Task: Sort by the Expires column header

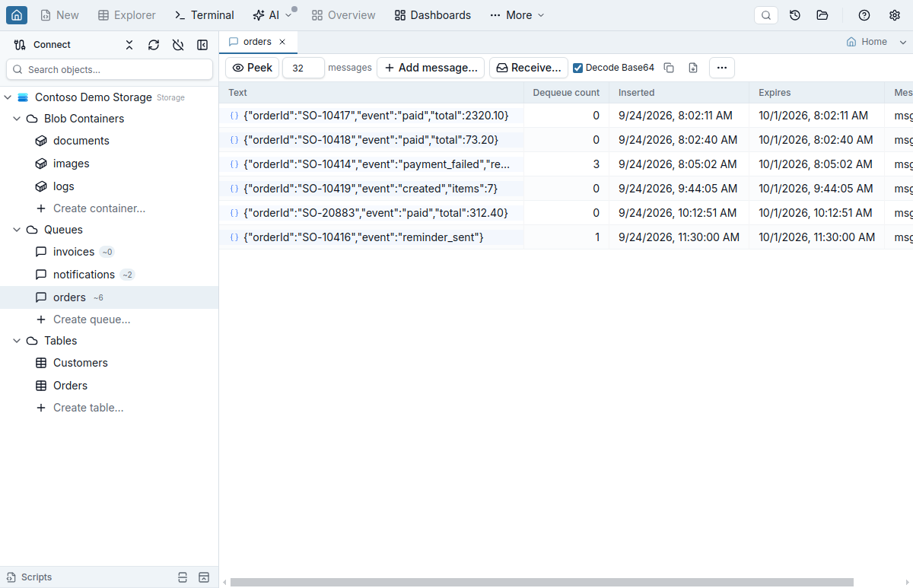Action: pos(816,93)
